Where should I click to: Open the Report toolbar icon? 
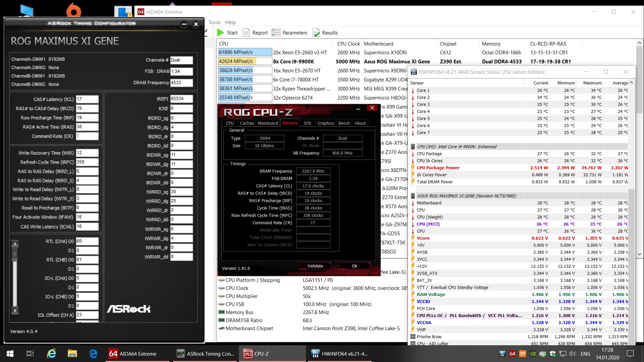click(247, 33)
